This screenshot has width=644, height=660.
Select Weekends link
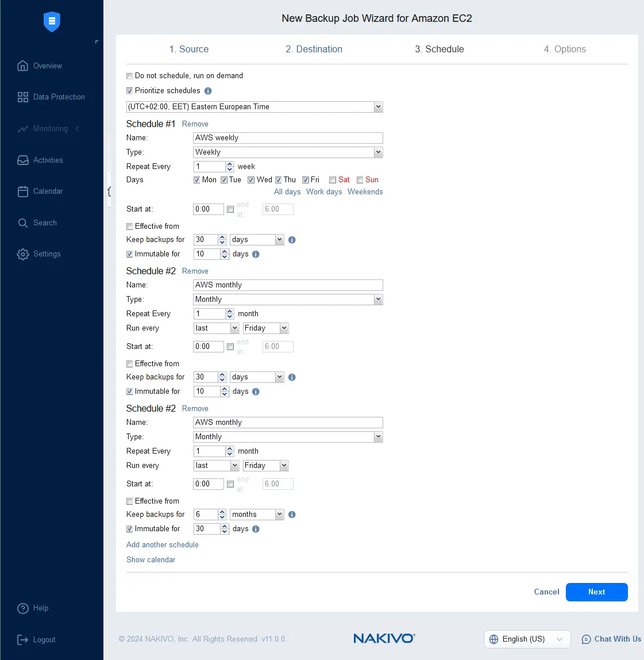(x=365, y=192)
